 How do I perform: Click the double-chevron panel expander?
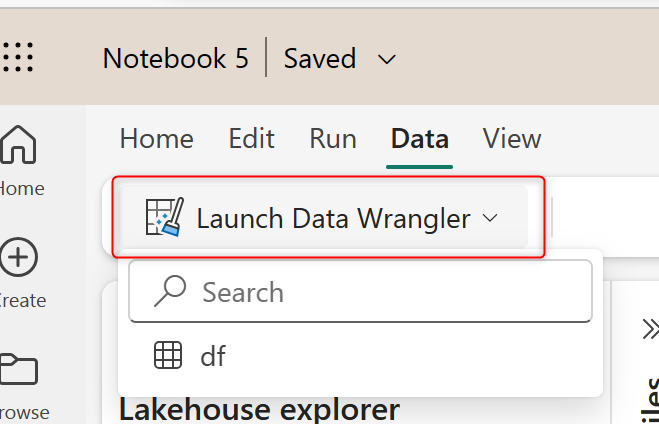tap(649, 329)
